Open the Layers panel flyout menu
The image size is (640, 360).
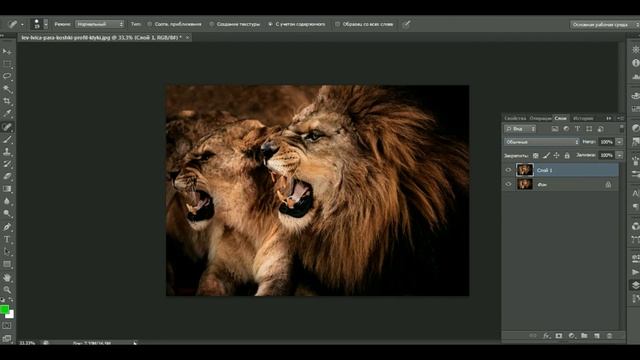pos(620,118)
